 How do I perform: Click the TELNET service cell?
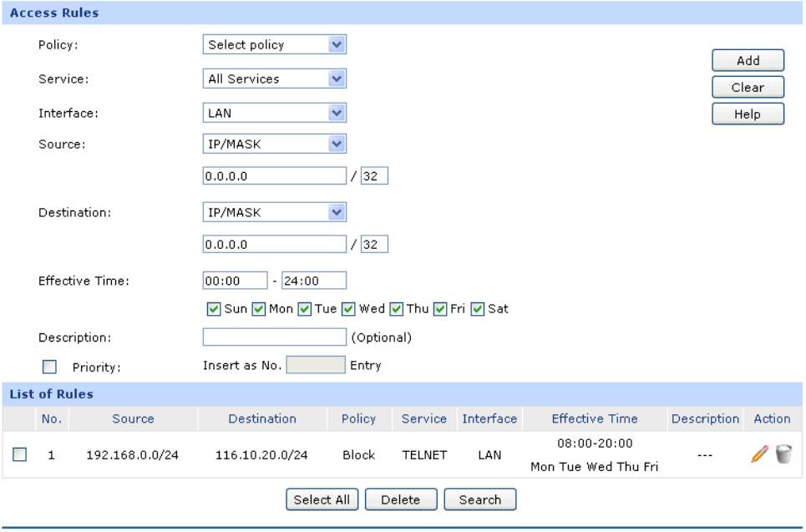pyautogui.click(x=424, y=455)
